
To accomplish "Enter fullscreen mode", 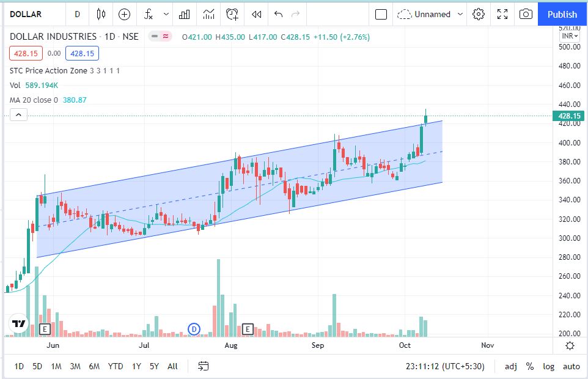I will 502,14.
